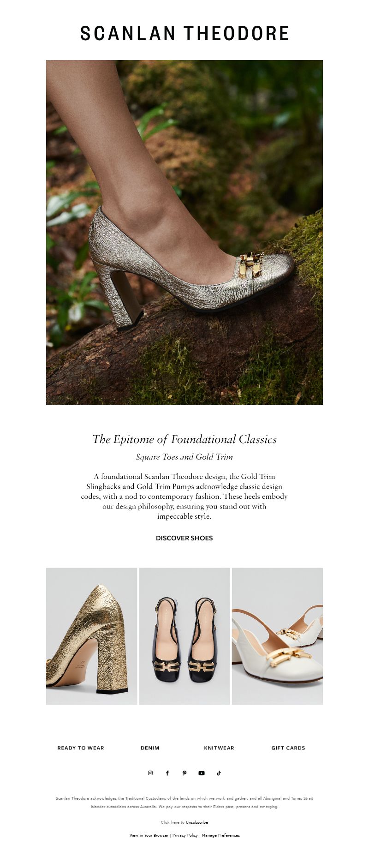The height and width of the screenshot is (868, 369).
Task: Select the white slingback shoes thumbnail
Action: coord(277,636)
